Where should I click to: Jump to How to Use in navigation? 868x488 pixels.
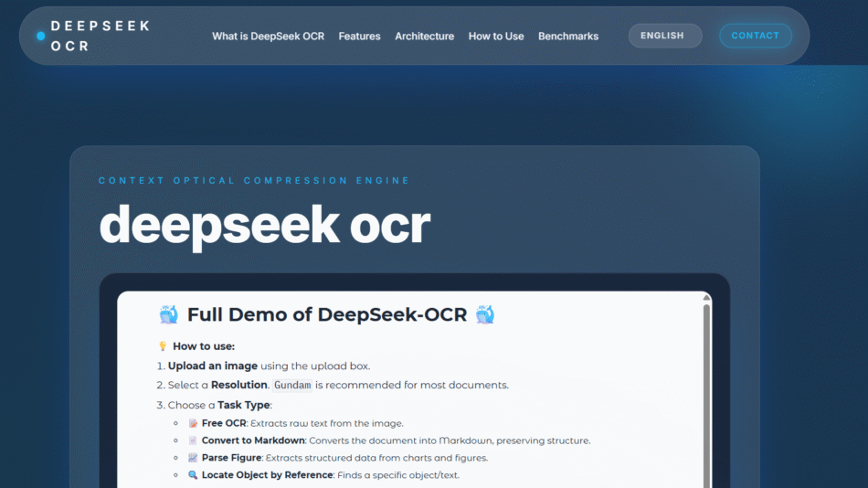pos(496,37)
